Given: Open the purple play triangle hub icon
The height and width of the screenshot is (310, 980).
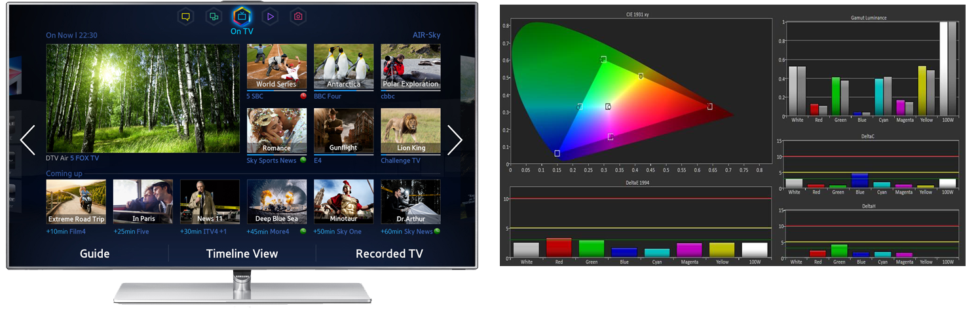Looking at the screenshot, I should coord(270,16).
